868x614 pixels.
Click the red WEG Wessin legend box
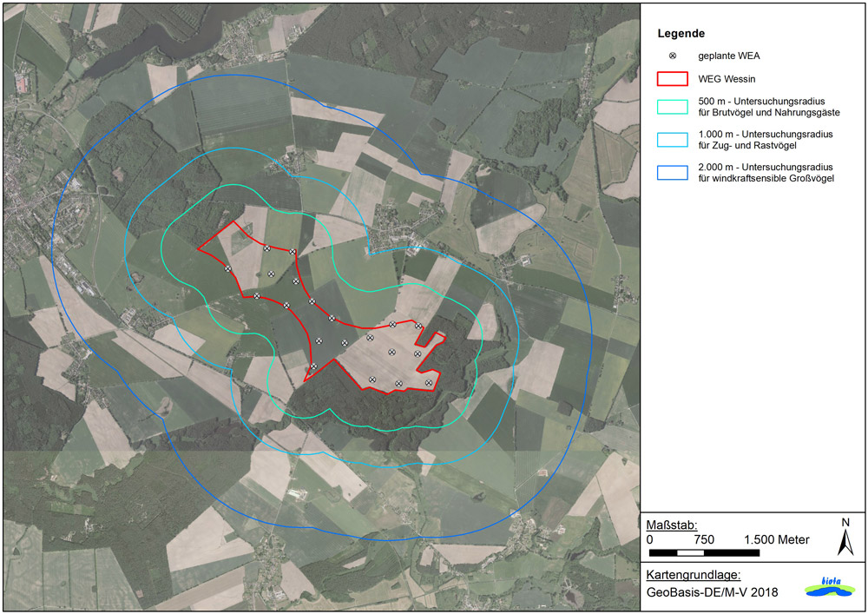tap(673, 79)
